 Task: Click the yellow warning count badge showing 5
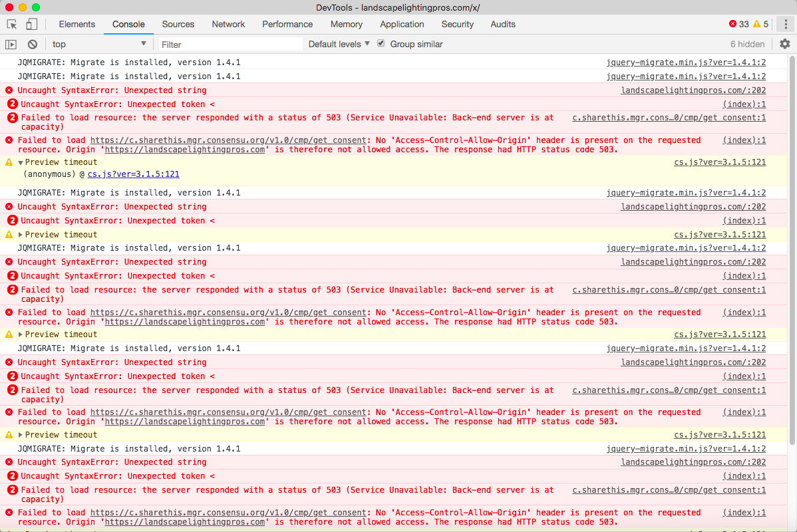(x=761, y=24)
